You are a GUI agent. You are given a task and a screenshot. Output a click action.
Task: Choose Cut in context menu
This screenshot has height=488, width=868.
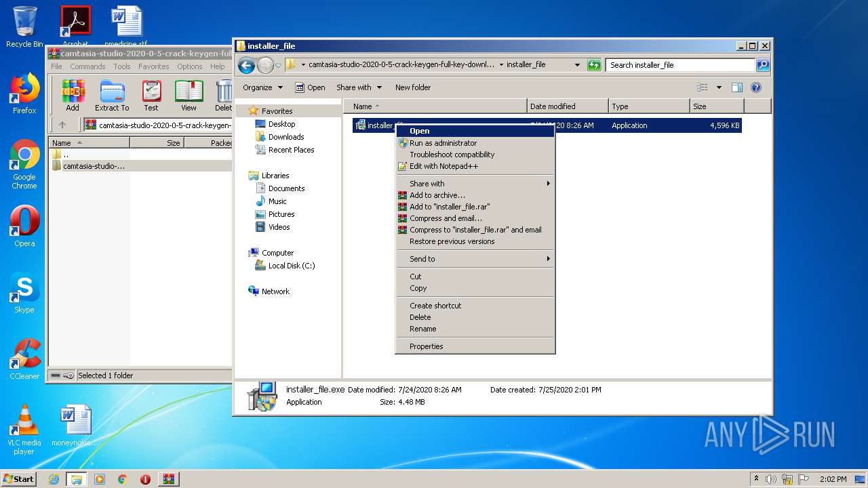[475, 277]
